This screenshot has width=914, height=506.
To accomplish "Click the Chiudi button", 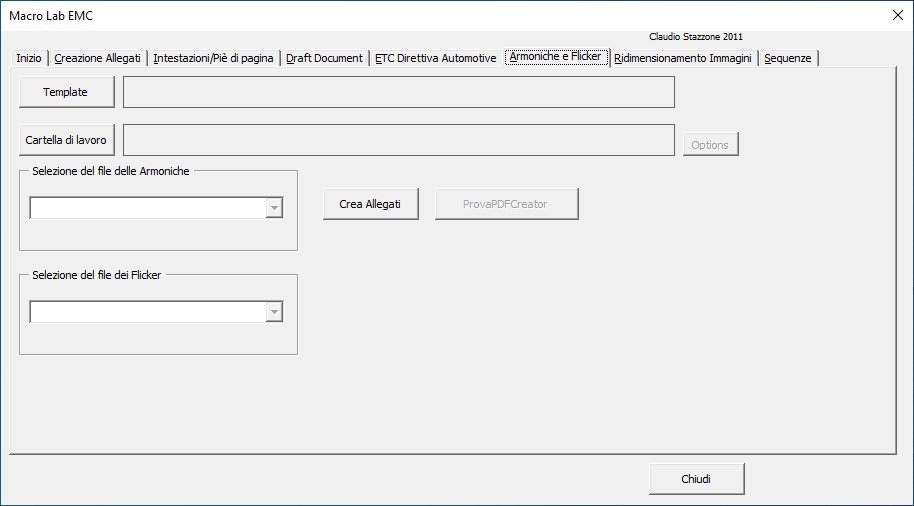I will click(696, 479).
